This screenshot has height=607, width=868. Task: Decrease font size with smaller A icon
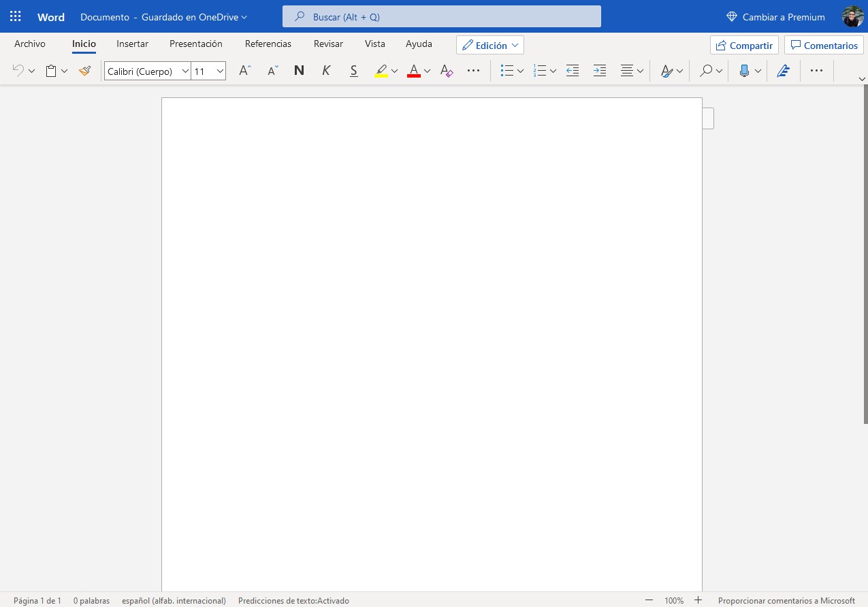[x=272, y=71]
